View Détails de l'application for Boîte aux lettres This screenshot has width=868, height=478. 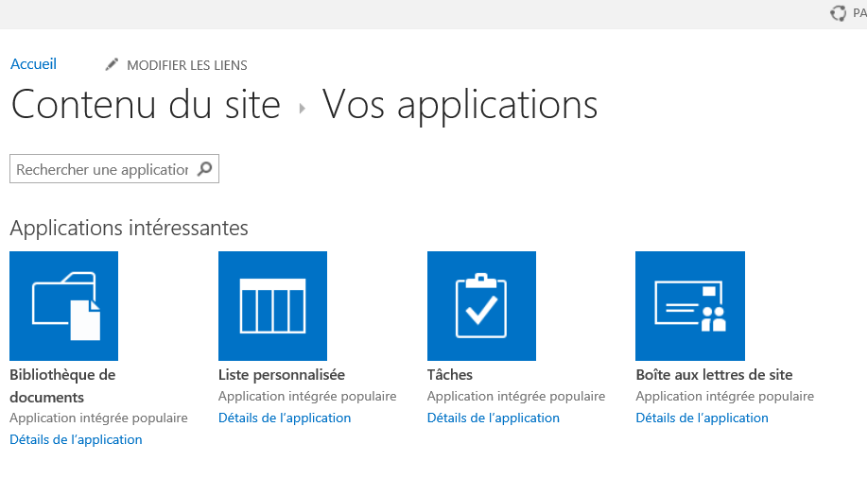[702, 418]
